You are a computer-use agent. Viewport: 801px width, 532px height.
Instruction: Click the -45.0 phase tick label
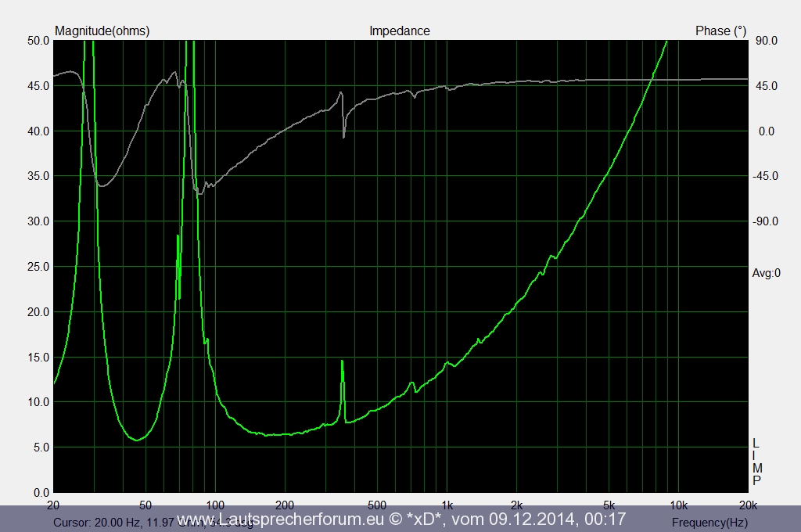[x=766, y=176]
